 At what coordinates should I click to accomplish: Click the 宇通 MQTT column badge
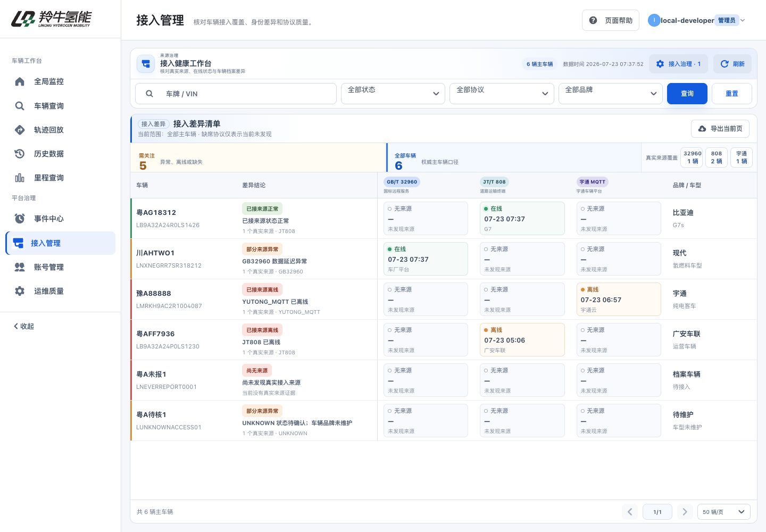[x=593, y=182]
